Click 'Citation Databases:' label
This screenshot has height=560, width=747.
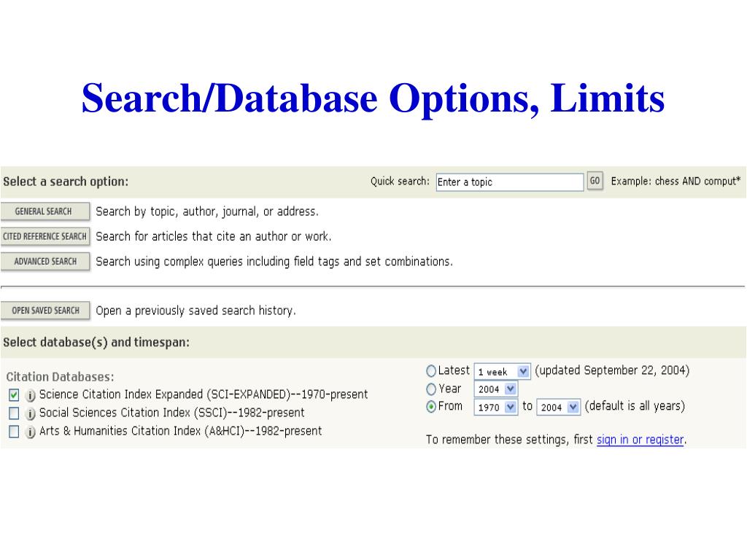pyautogui.click(x=60, y=377)
